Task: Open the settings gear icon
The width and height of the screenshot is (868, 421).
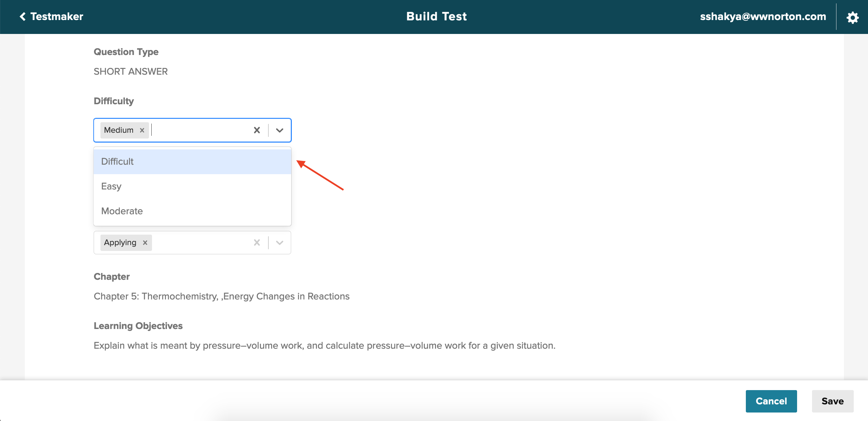Action: (852, 17)
